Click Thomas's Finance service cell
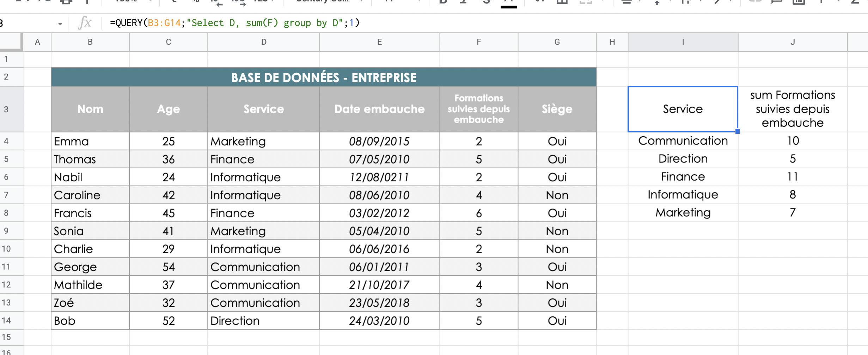868x355 pixels. tap(264, 159)
